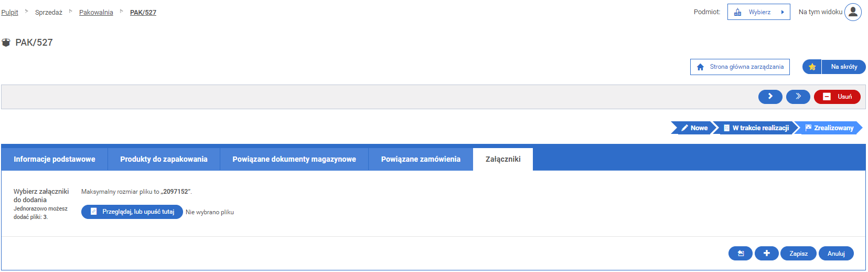Jump to last record with double chevron
This screenshot has width=868, height=272.
coord(798,97)
